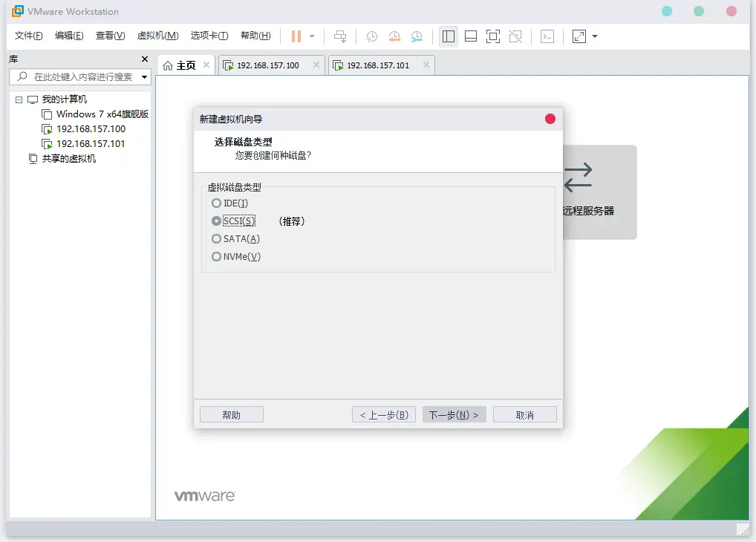This screenshot has height=542, width=756.
Task: Close the 192.168.157.101 tab
Action: [426, 65]
